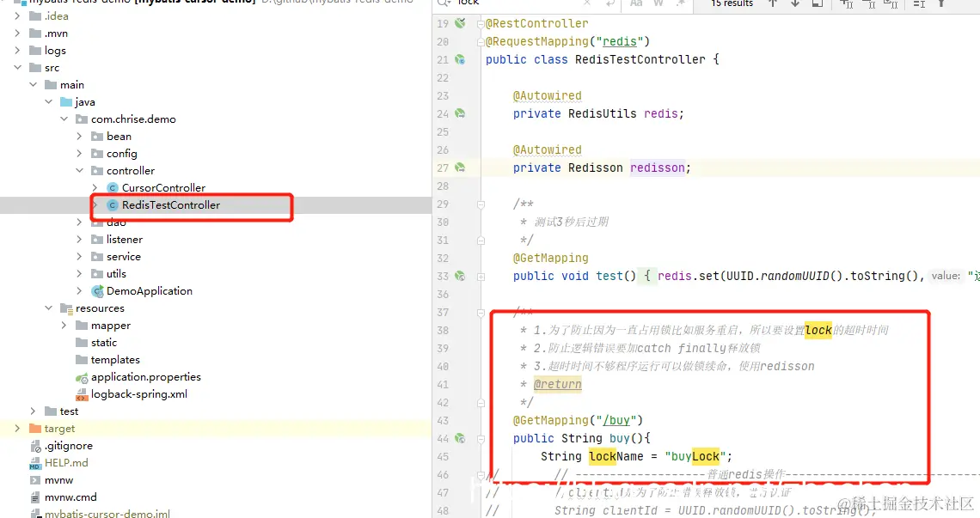Collapse the resources folder chevron
Screen dimensions: 980x518
[x=49, y=308]
